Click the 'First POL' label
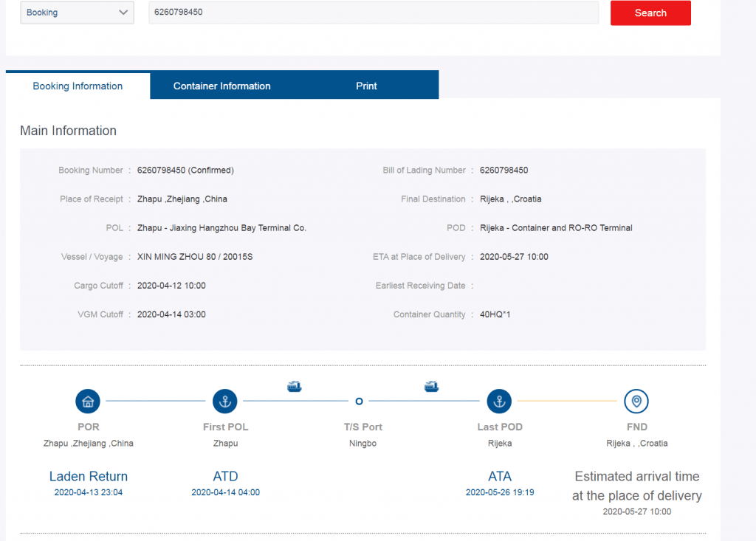Viewport: 756px width, 541px height. click(225, 427)
